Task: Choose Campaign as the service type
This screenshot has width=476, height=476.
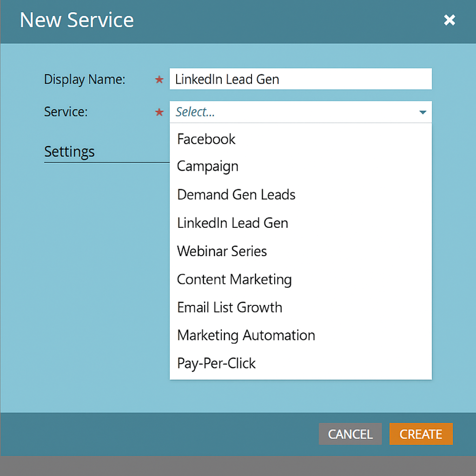Action: [207, 166]
